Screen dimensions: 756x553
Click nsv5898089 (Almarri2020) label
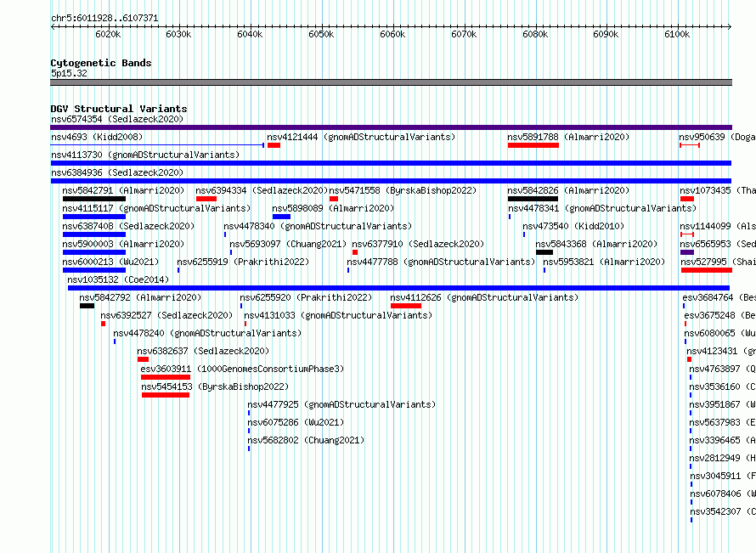click(333, 208)
